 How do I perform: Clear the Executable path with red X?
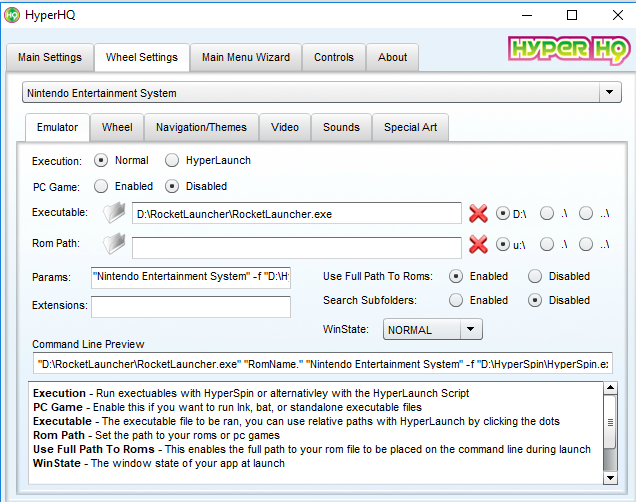(478, 213)
